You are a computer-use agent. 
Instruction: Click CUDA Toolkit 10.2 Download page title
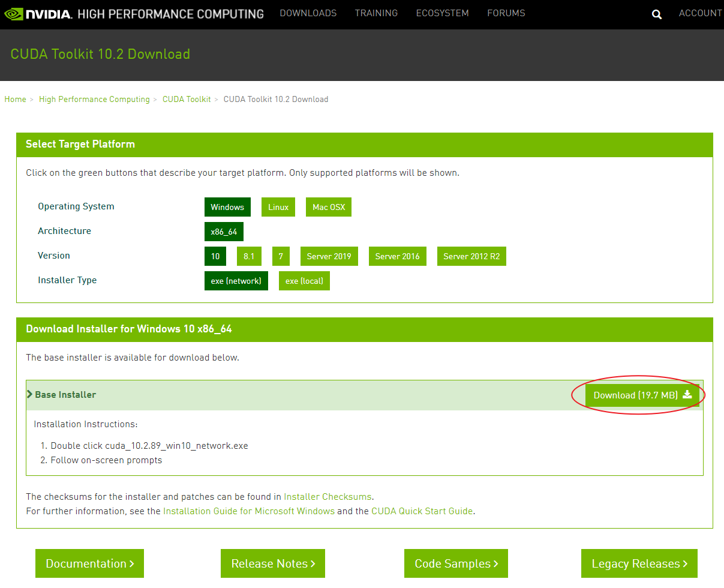tap(100, 54)
